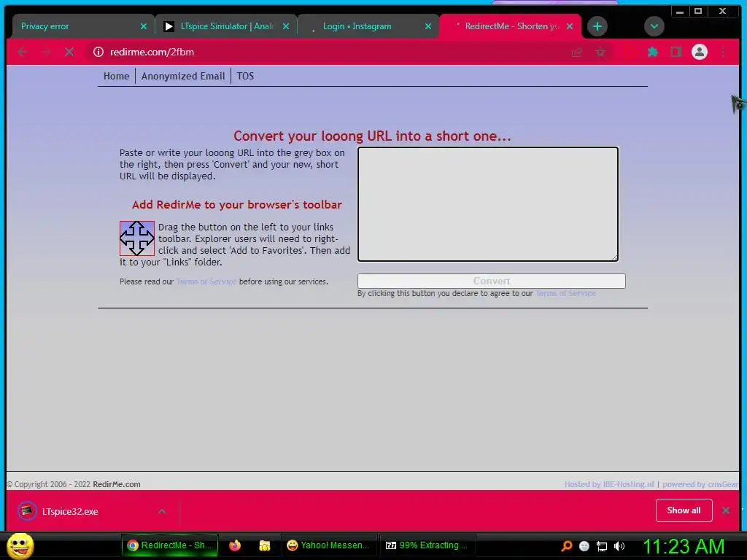
Task: Grab the text box resize handle
Action: [614, 257]
